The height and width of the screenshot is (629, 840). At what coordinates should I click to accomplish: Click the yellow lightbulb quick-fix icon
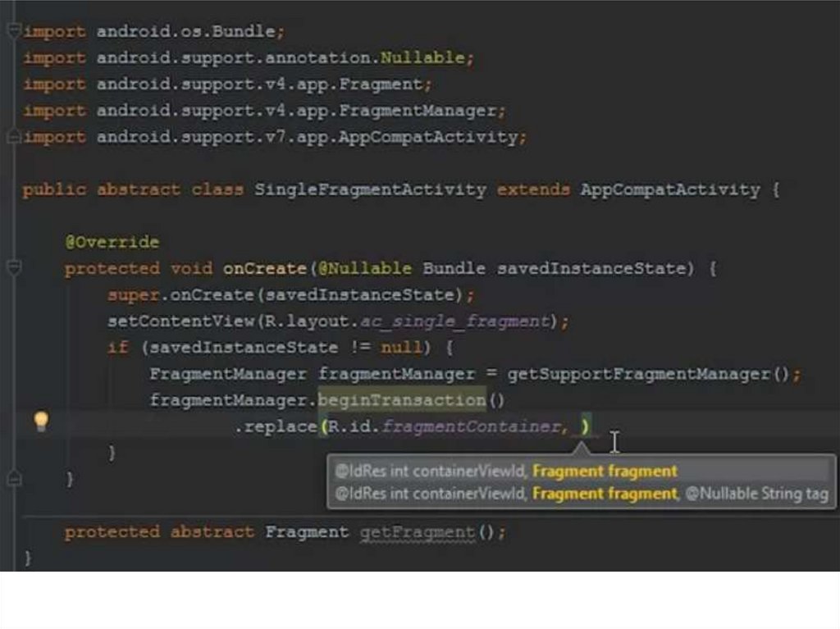point(40,422)
